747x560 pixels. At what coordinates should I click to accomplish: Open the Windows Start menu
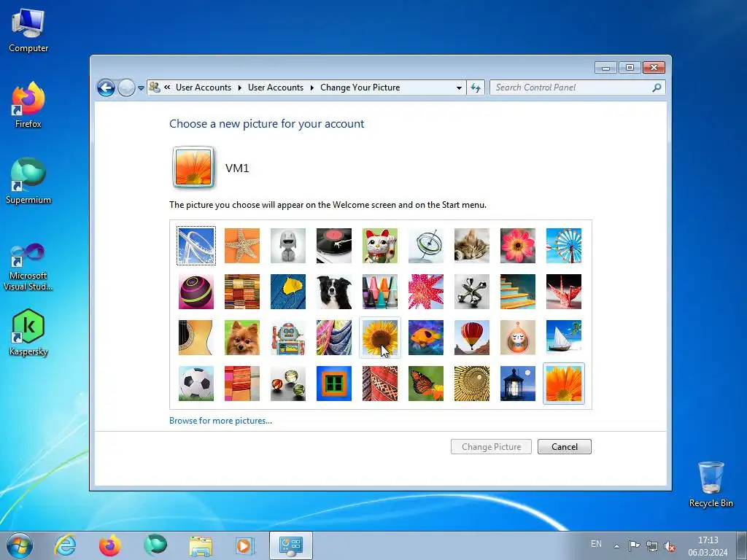[20, 545]
